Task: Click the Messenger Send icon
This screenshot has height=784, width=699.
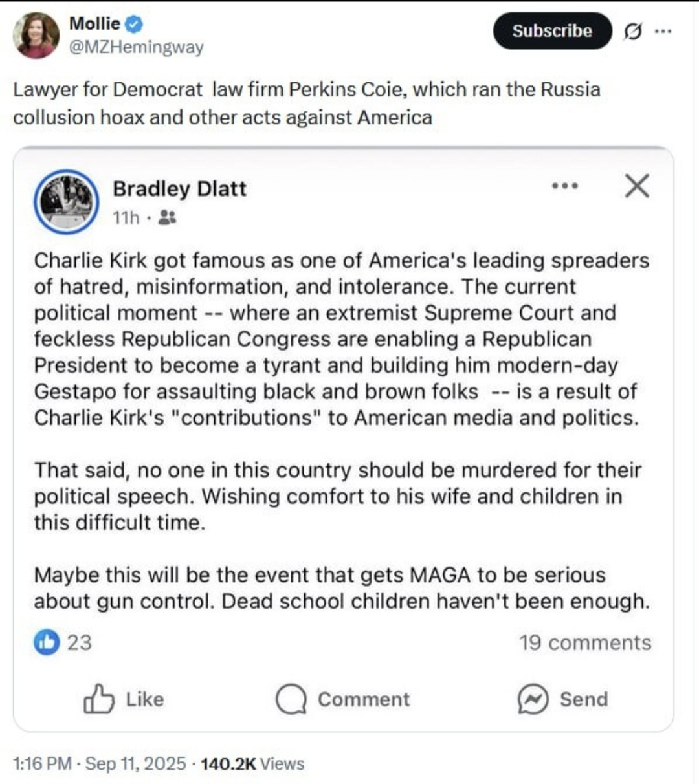Action: [533, 699]
